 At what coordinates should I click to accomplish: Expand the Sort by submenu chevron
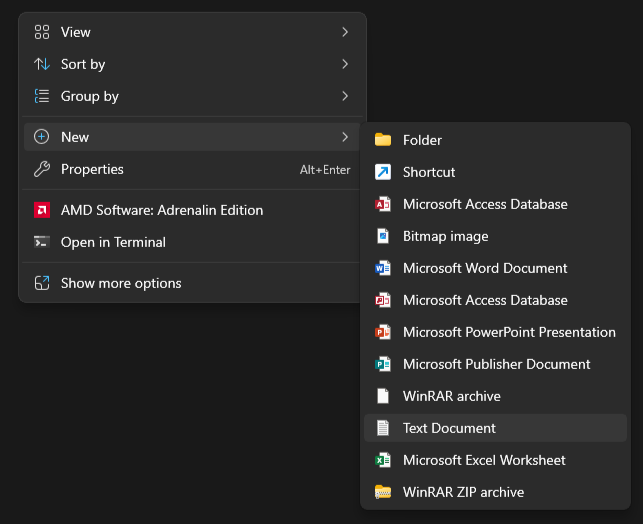point(345,64)
